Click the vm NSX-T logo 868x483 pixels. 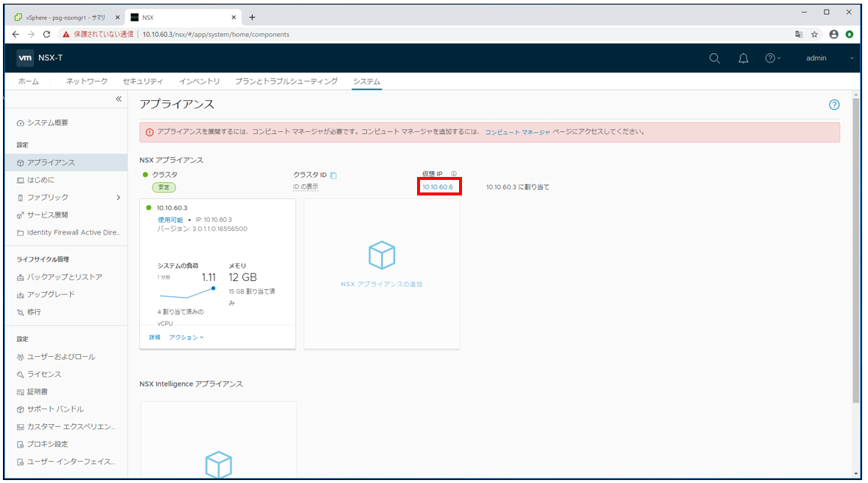click(40, 58)
